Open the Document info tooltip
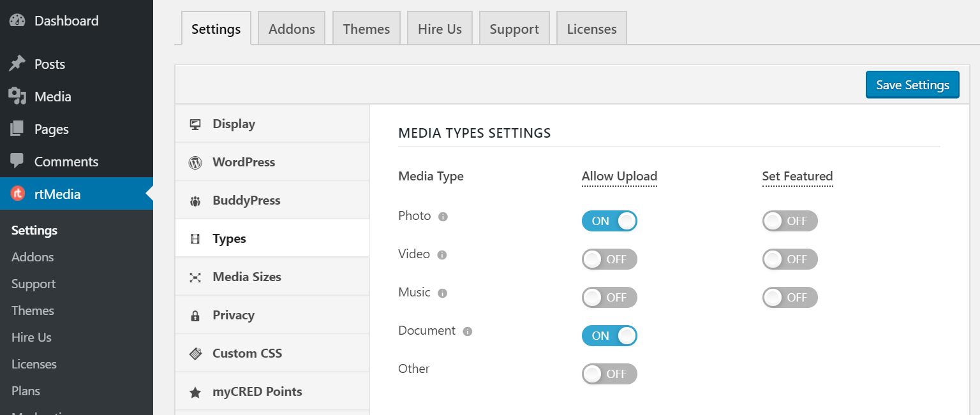Image resolution: width=980 pixels, height=415 pixels. click(468, 331)
